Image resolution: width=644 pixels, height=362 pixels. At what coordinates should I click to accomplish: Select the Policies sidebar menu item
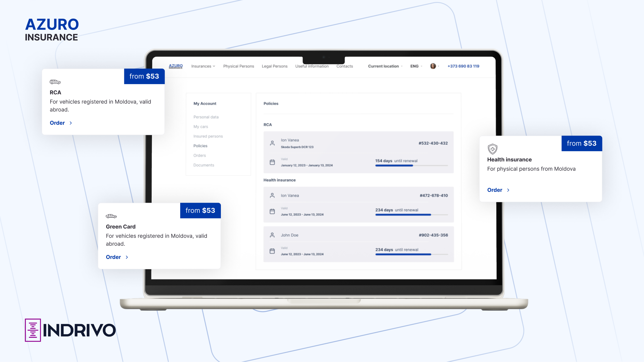200,145
